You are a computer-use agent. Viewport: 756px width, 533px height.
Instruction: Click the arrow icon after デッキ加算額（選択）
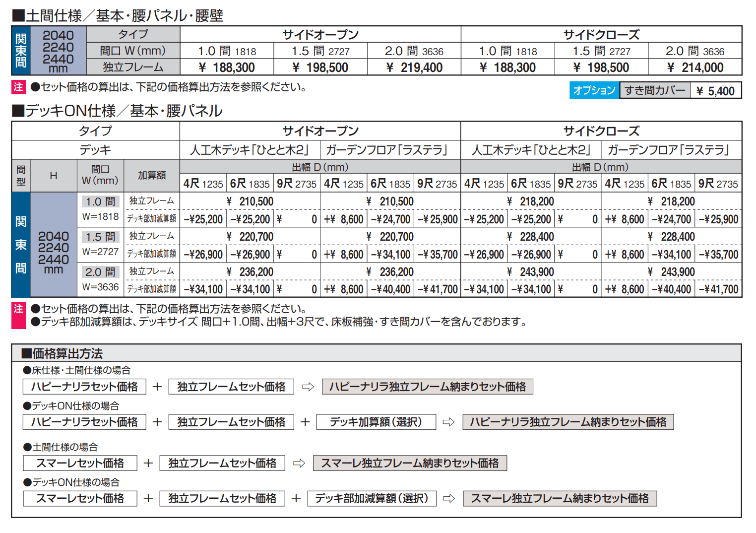pos(448,422)
